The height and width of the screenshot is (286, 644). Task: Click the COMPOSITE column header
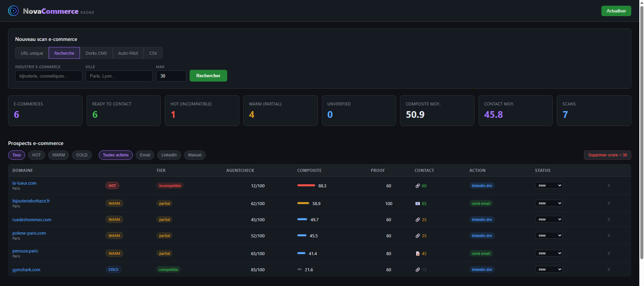tap(309, 171)
